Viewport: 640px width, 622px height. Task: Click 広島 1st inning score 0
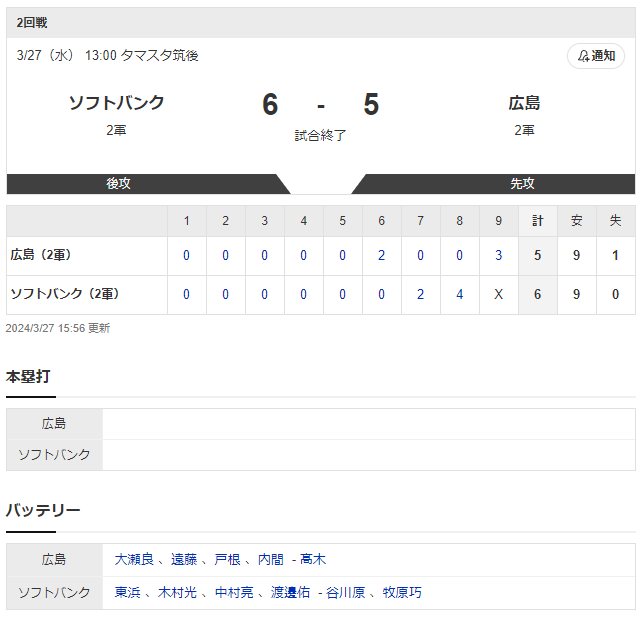pos(187,255)
